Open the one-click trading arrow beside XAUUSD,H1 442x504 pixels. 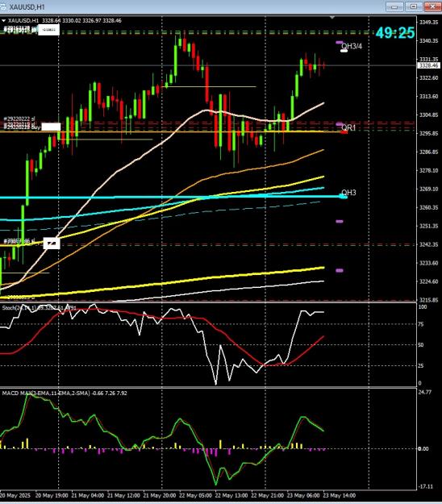coord(3,21)
